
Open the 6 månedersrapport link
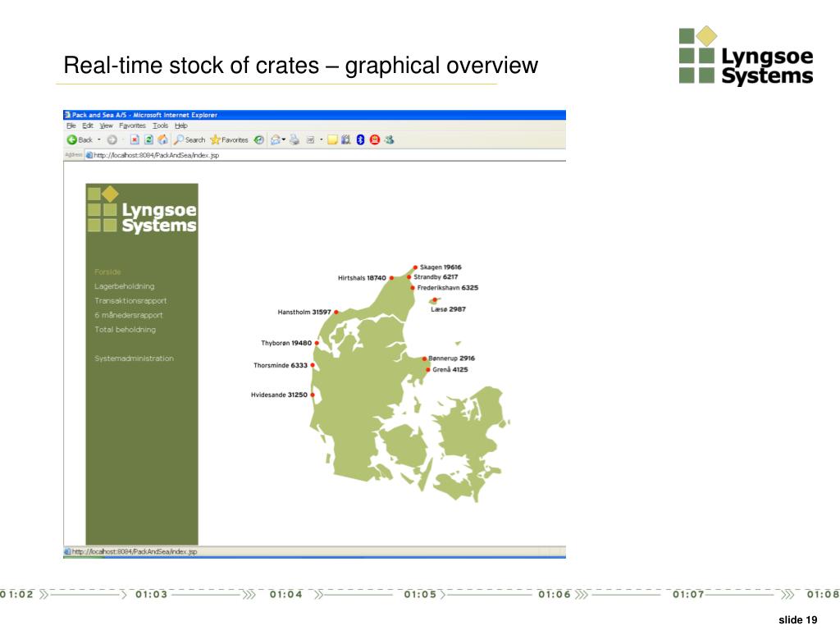(x=129, y=316)
